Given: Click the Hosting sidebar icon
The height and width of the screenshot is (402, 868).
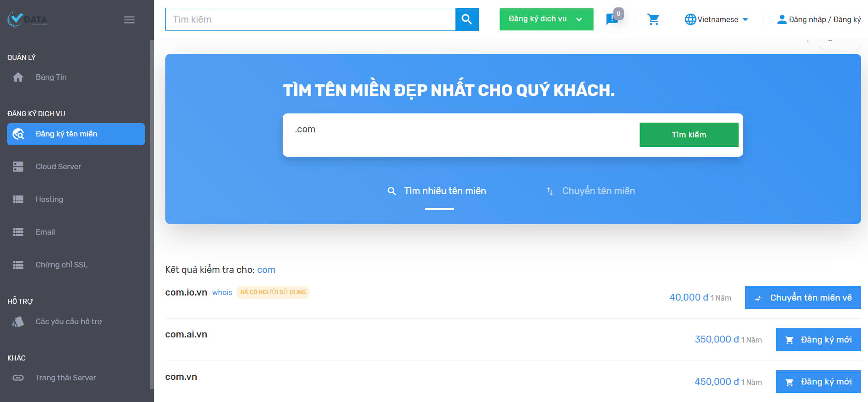Looking at the screenshot, I should 18,199.
